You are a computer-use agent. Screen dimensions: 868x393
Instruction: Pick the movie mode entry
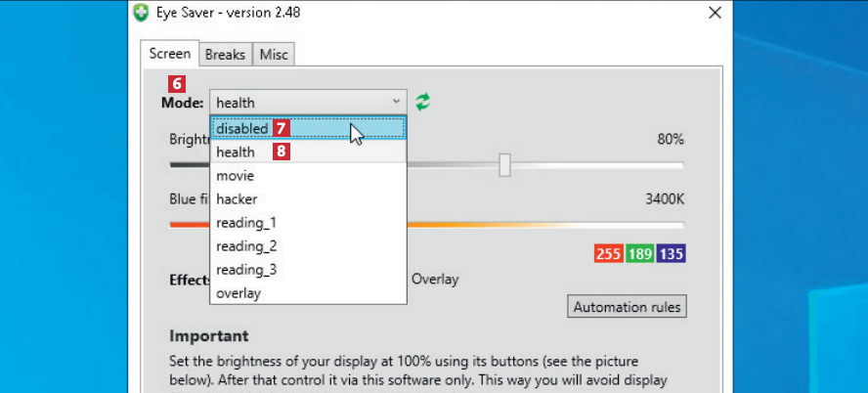(x=236, y=176)
